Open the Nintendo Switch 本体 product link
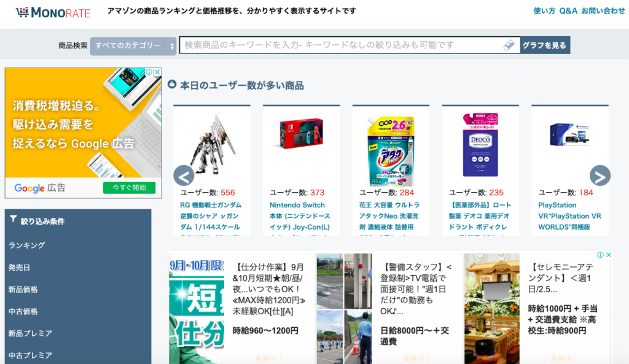Viewport: 629px width, 364px height. point(300,216)
